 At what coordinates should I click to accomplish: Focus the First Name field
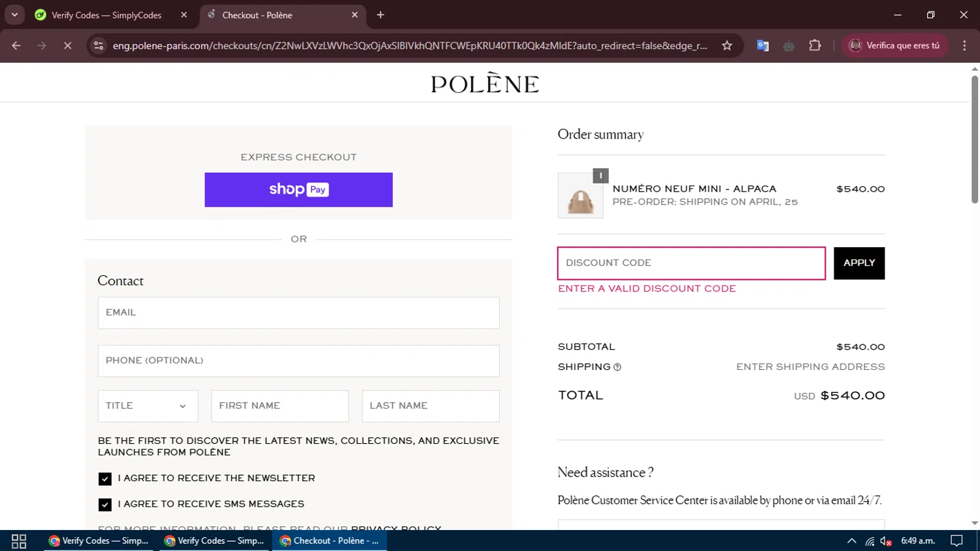click(x=280, y=406)
